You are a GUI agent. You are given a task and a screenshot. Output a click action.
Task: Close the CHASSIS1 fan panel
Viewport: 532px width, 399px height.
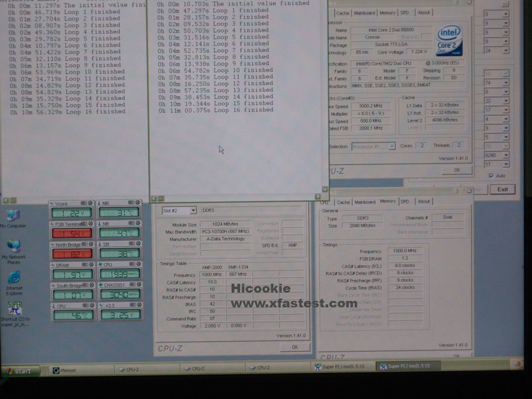click(139, 285)
